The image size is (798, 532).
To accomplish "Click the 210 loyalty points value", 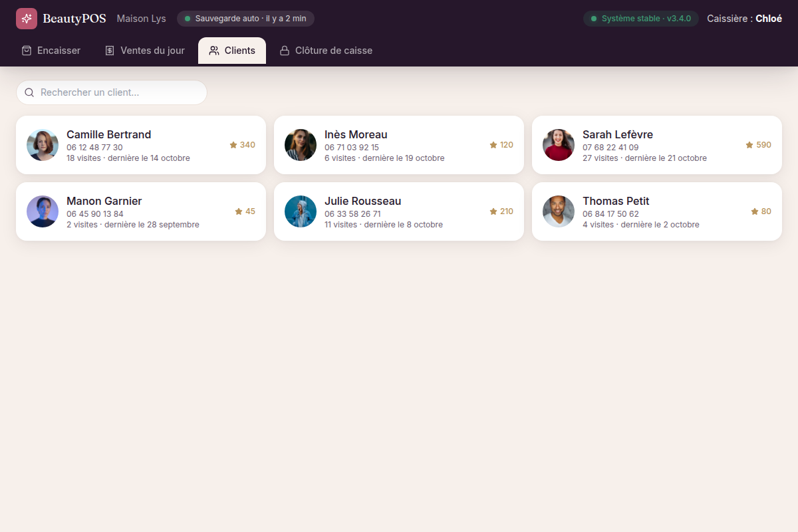I will pos(507,211).
